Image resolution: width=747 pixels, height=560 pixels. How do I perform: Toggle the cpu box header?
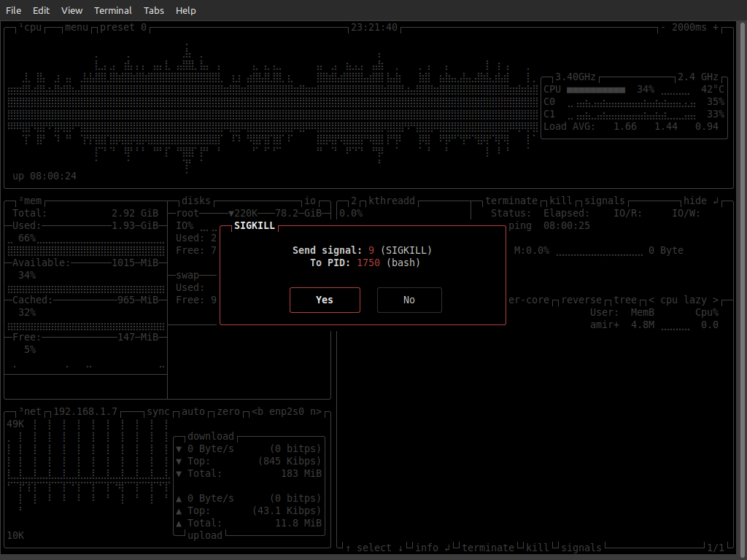click(x=31, y=27)
